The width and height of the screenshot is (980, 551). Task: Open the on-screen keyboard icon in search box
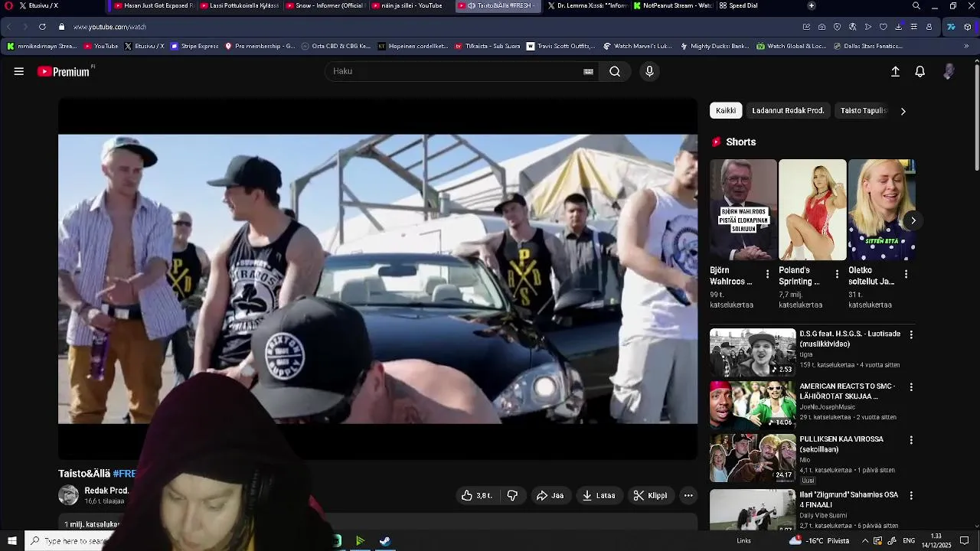588,72
